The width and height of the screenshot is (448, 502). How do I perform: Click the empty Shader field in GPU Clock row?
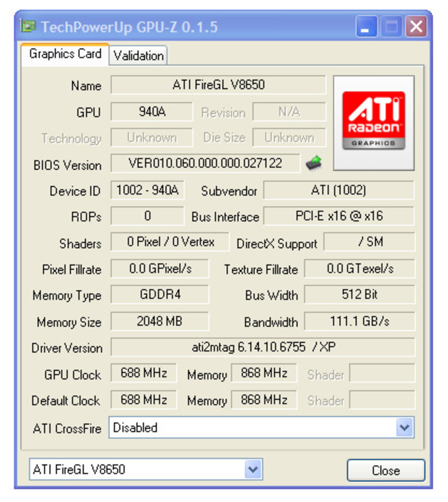point(382,373)
